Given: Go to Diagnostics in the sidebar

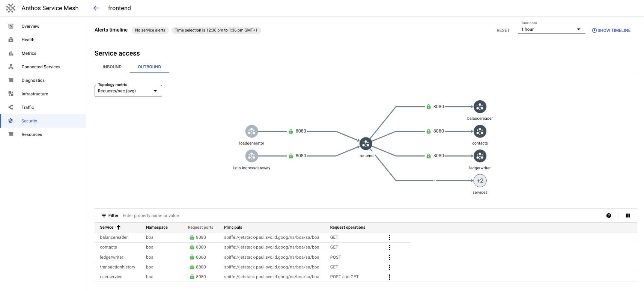Looking at the screenshot, I should 33,80.
